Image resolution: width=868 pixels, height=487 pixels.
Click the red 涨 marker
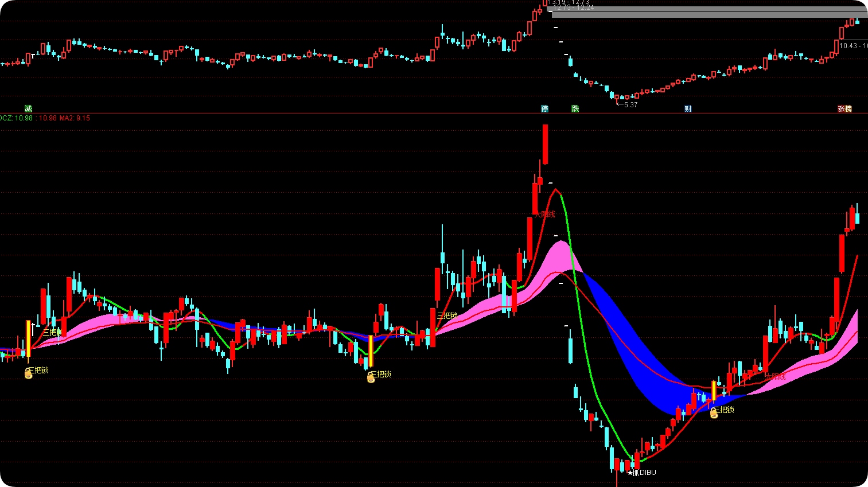pos(841,108)
